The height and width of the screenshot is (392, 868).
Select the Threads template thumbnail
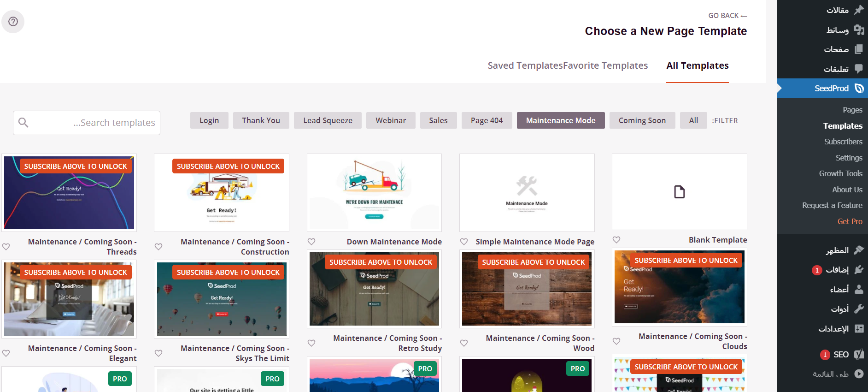click(69, 193)
